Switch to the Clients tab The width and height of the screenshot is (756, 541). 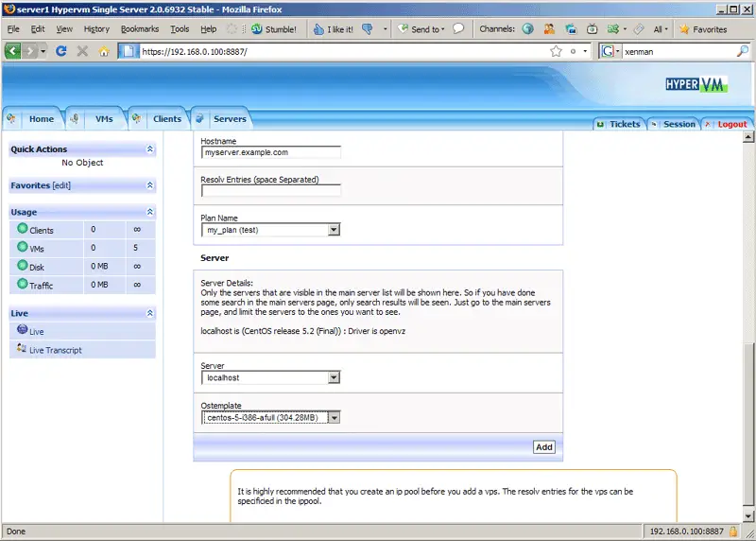(167, 119)
